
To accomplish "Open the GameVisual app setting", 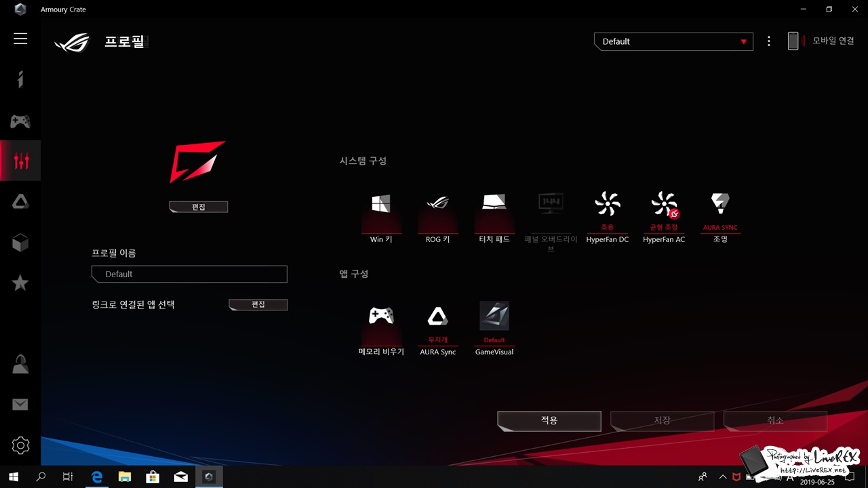I will (494, 329).
